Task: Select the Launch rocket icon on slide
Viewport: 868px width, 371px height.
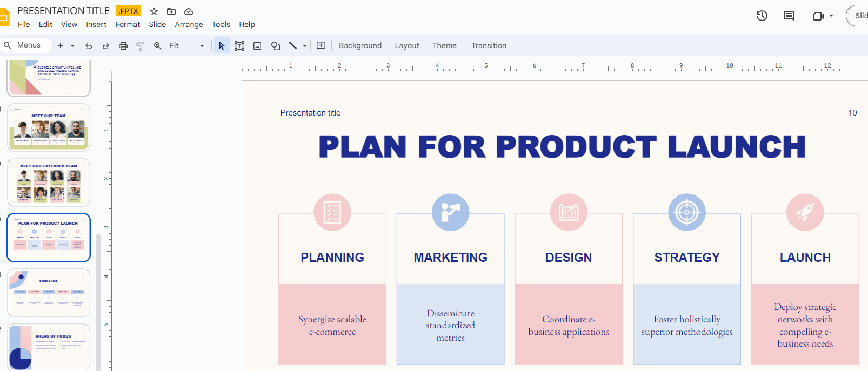Action: tap(805, 212)
